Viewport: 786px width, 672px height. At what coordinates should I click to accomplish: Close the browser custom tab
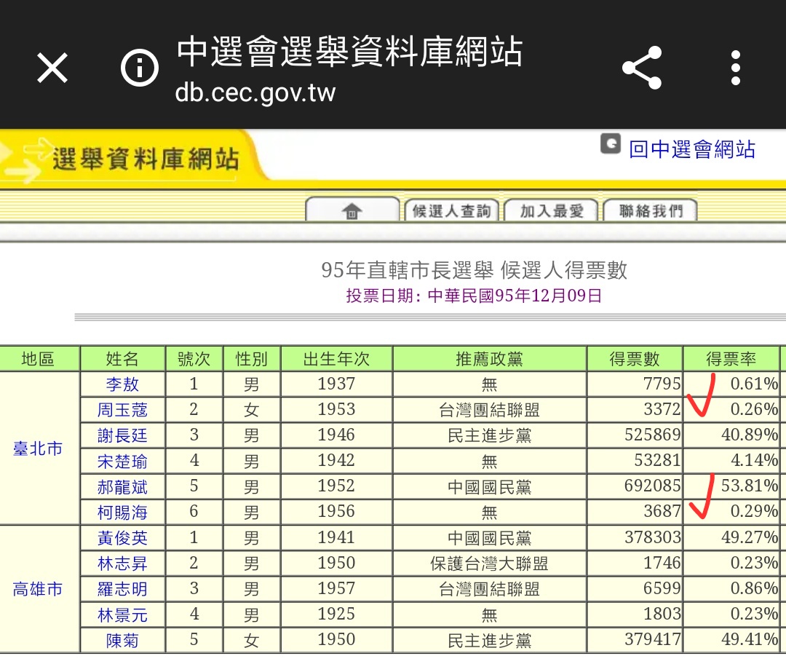(x=52, y=68)
